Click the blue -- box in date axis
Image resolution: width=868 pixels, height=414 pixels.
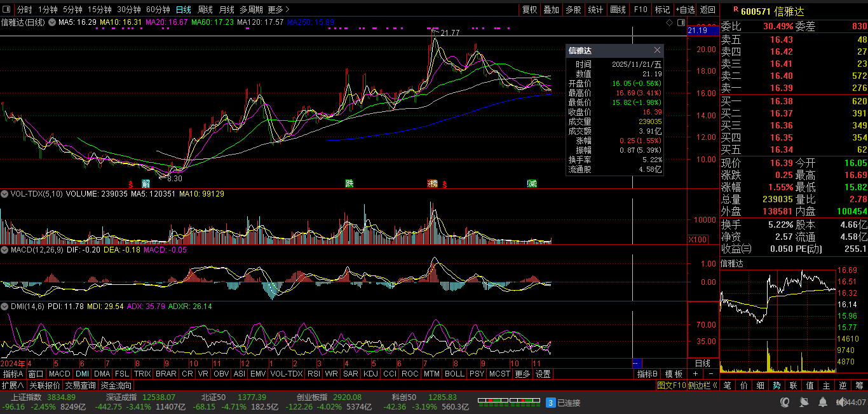click(x=637, y=363)
